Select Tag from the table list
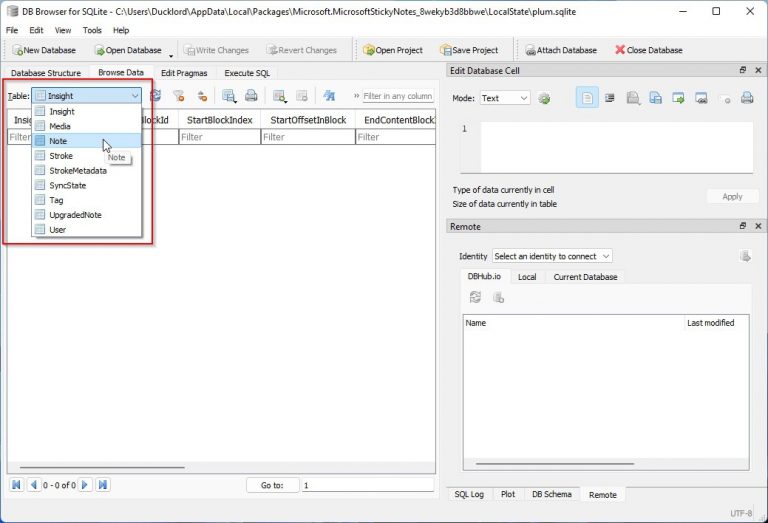 tap(87, 200)
